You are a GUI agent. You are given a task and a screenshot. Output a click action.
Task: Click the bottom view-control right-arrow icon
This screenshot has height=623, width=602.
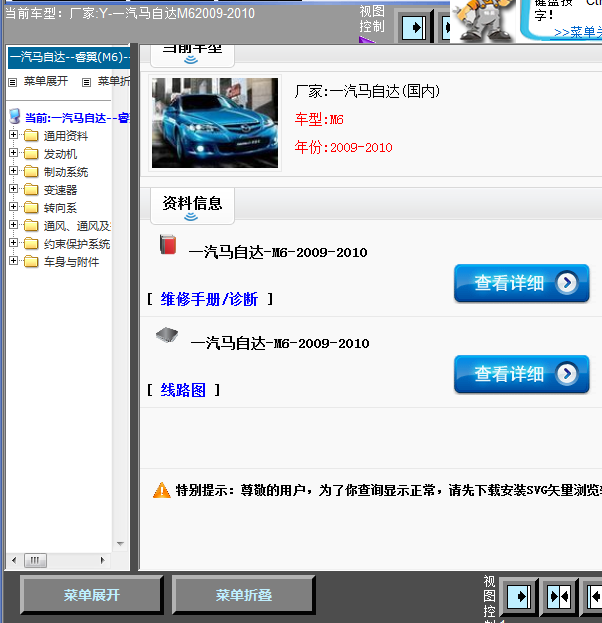519,596
